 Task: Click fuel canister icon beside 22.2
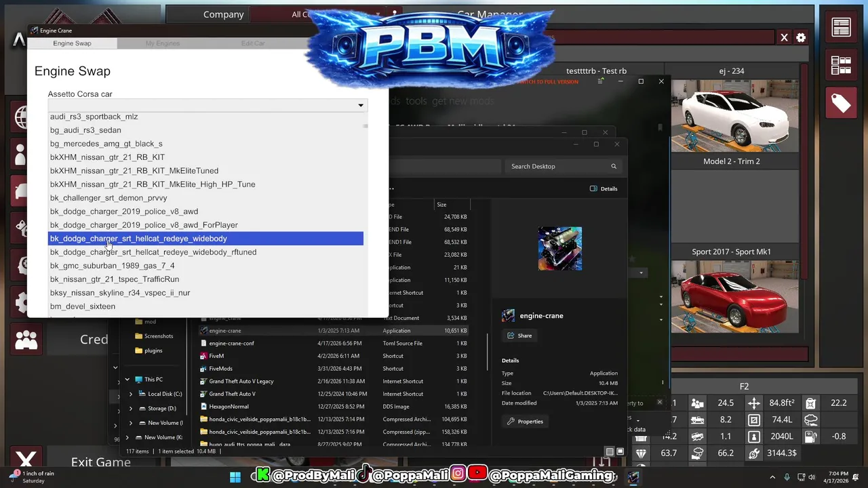(x=810, y=403)
